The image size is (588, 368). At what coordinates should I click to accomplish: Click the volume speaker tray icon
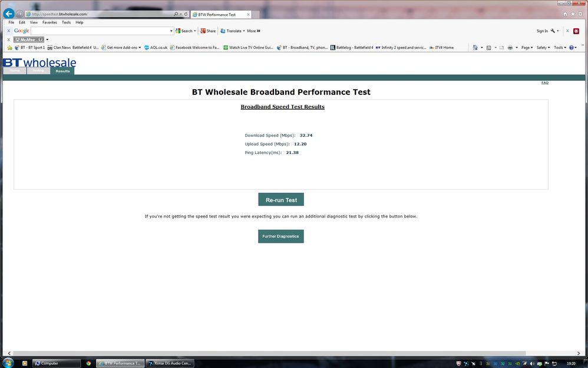point(532,363)
